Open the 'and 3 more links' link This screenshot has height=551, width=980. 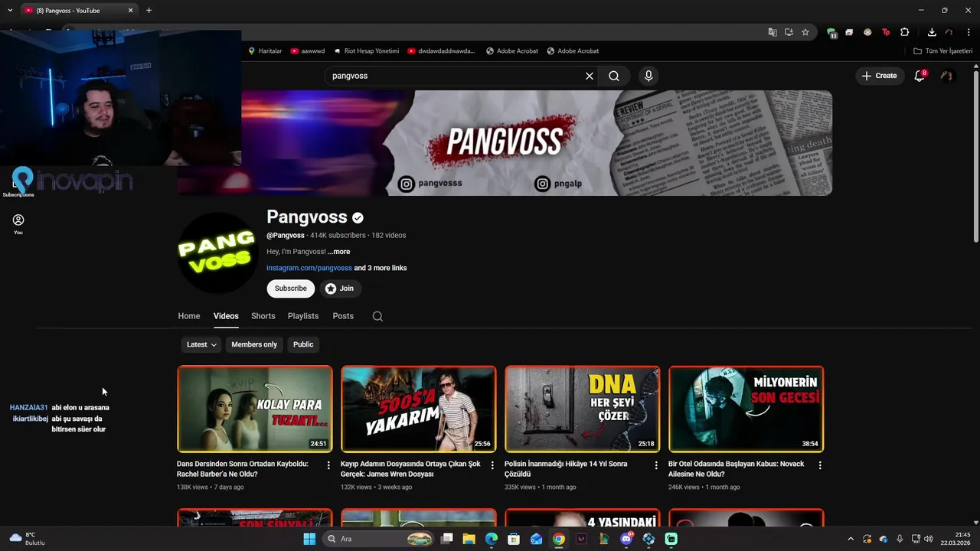381,268
